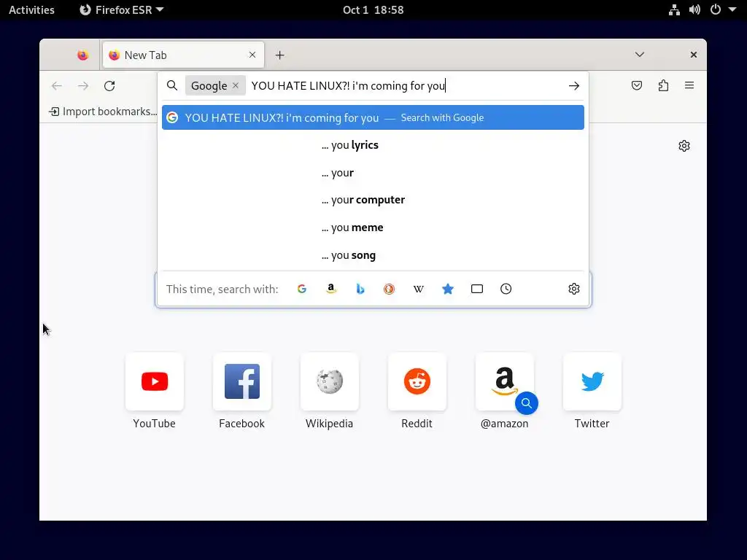Click volume icon in top bar
This screenshot has width=747, height=560.
click(x=694, y=10)
